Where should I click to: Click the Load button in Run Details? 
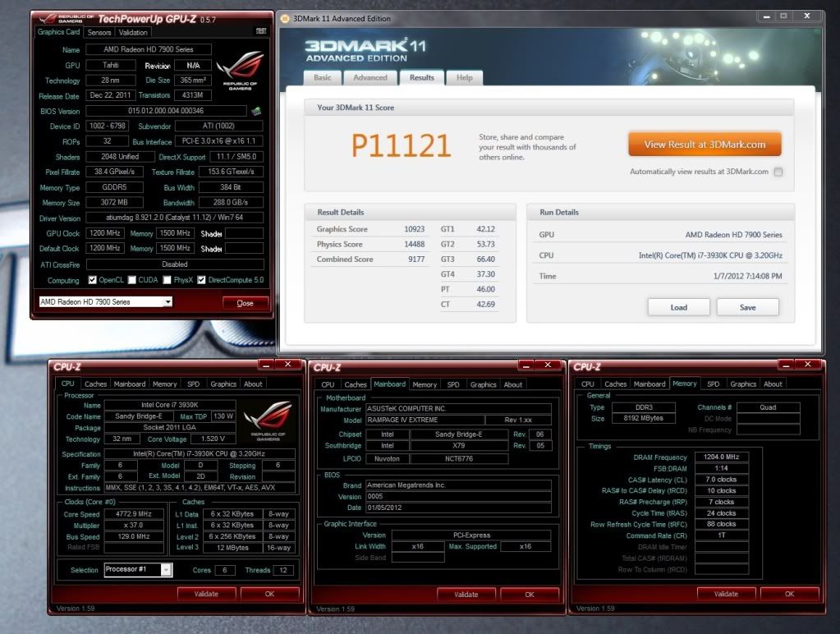[x=679, y=307]
